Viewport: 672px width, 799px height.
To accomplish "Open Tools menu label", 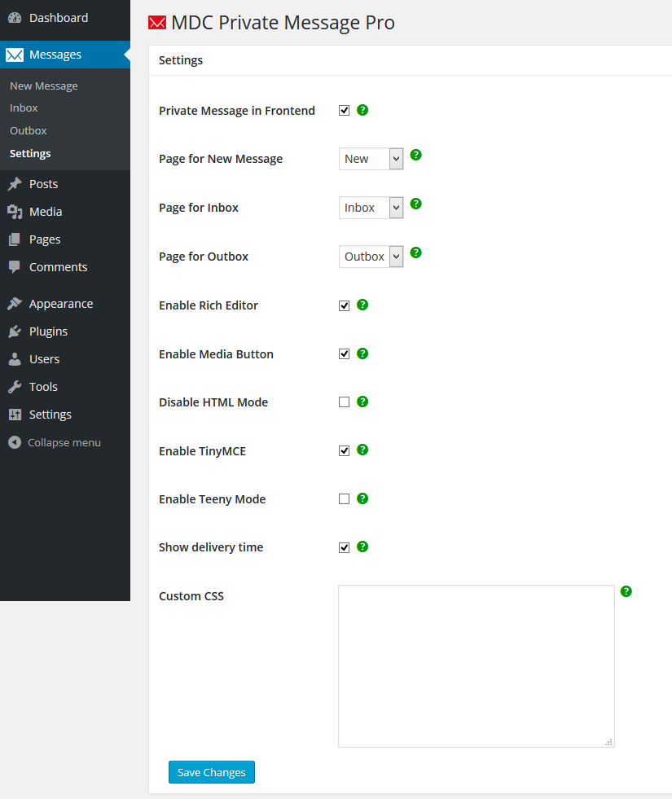I will click(43, 387).
